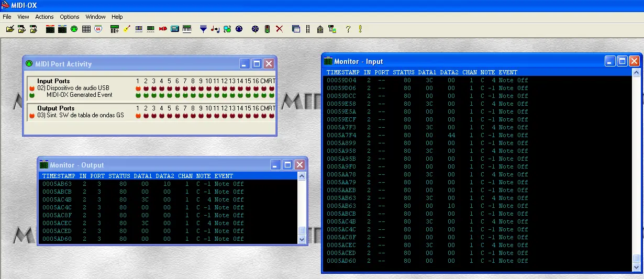Click the down arrow in Monitor - Output's scrollbar
Viewport: 644px width, 279px height.
tap(302, 239)
